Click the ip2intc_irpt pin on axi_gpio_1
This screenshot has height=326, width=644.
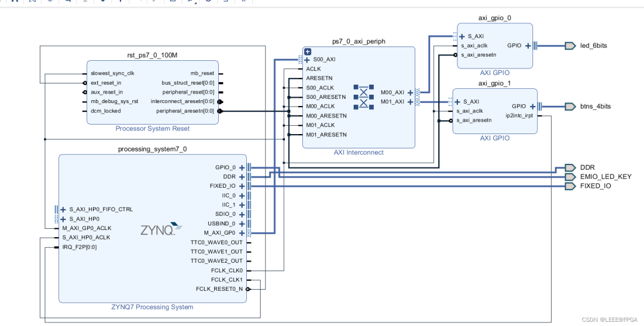[519, 116]
